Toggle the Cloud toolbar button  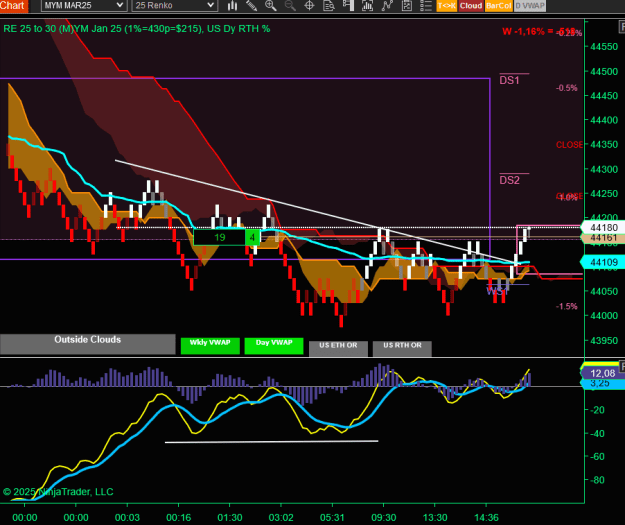(x=471, y=6)
